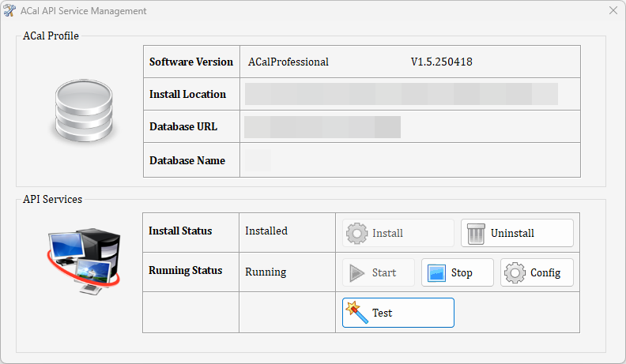
Task: Stop the running API service
Action: click(x=458, y=272)
